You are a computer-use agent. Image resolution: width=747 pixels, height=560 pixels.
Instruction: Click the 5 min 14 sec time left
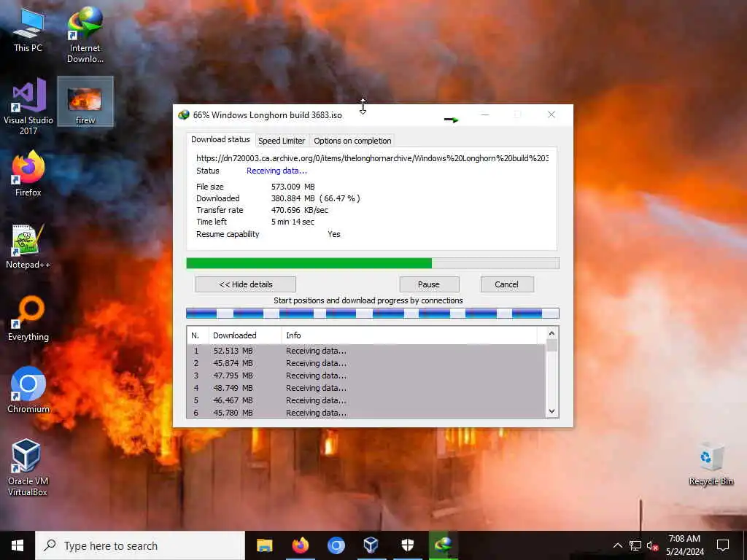tap(293, 222)
